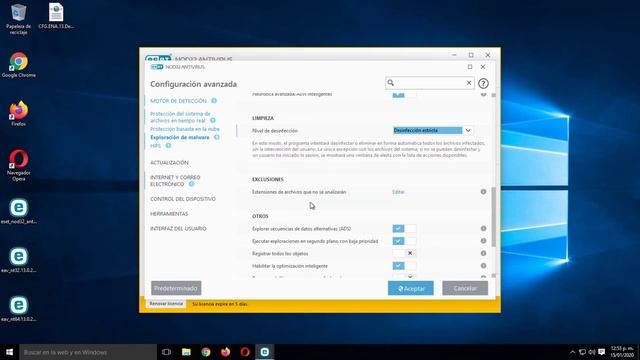Click the settings panel vertical scrollbar
The width and height of the screenshot is (640, 360).
coord(494,217)
